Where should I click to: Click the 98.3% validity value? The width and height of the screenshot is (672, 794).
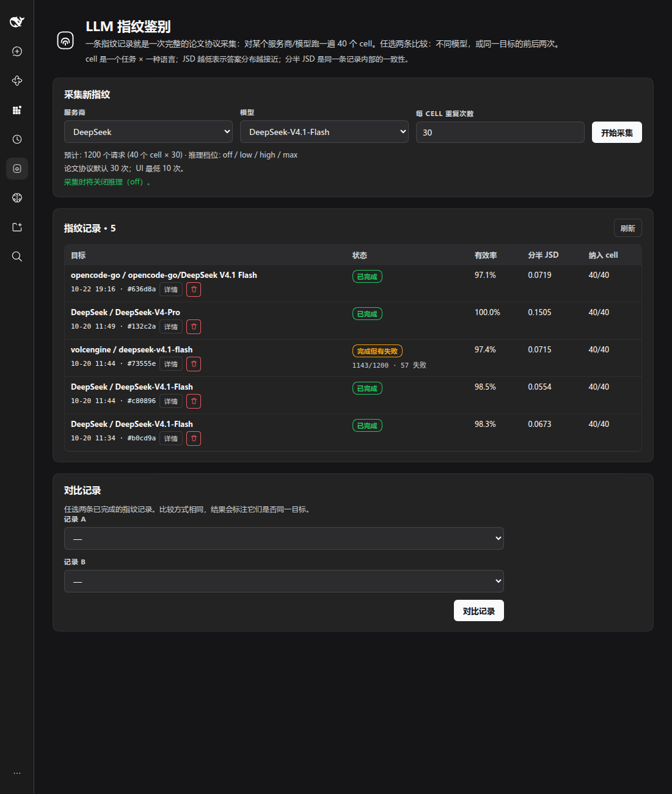coord(485,424)
